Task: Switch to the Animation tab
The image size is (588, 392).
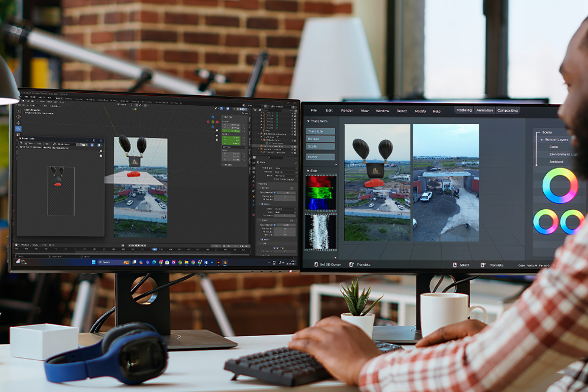Action: pyautogui.click(x=485, y=110)
